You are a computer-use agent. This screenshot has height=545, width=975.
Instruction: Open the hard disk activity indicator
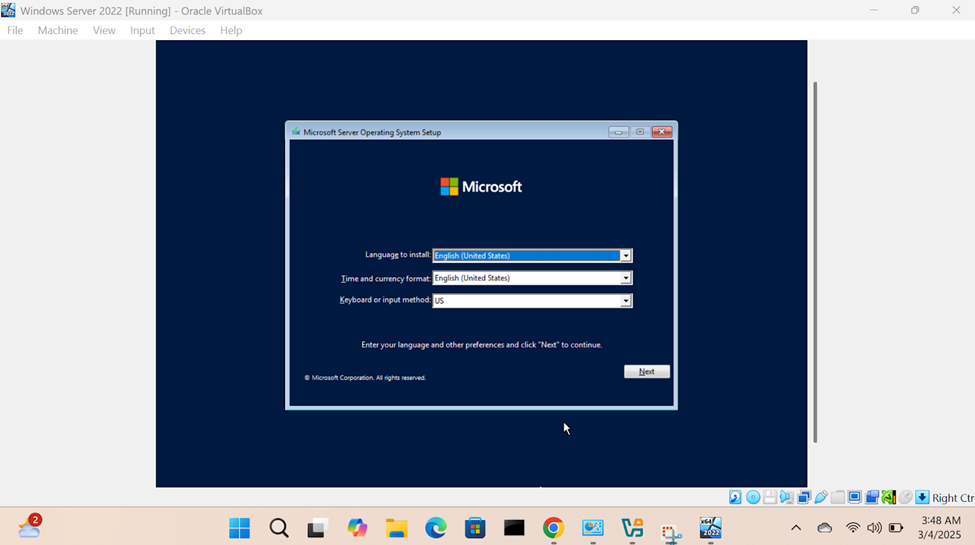pos(736,497)
